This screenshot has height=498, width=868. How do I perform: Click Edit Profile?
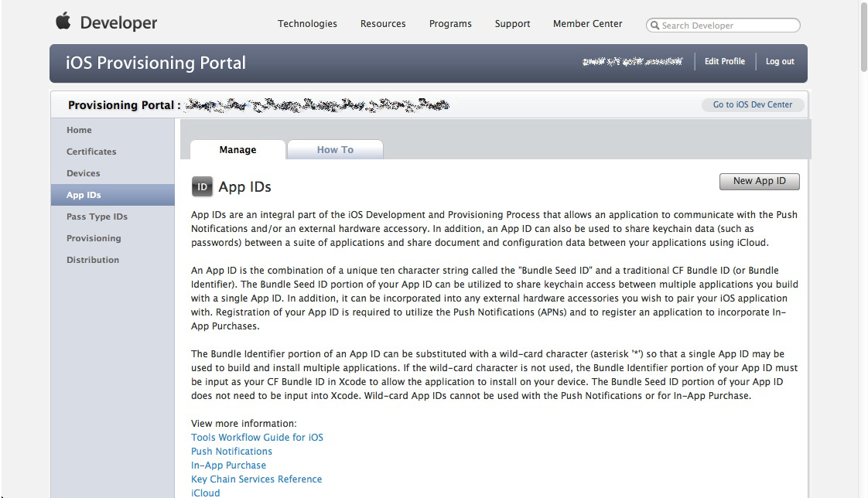click(x=725, y=61)
